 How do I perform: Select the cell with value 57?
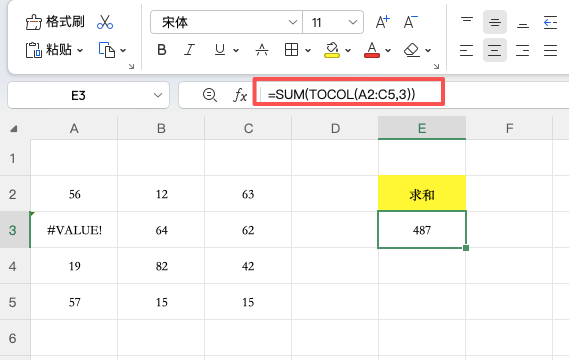[74, 302]
